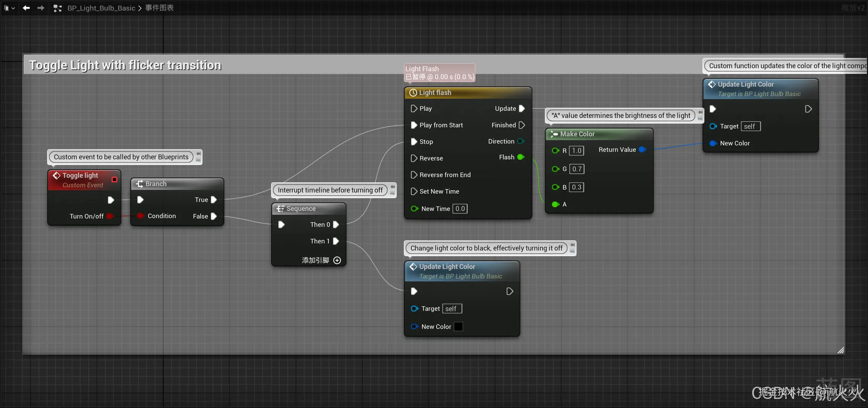Viewport: 868px width, 408px height.
Task: Toggle pin on Change light color comment bubble
Action: 572,245
